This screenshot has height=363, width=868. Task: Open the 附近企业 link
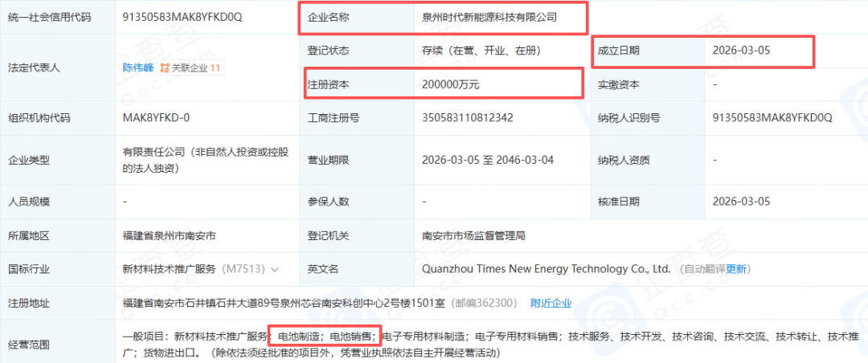[x=551, y=303]
